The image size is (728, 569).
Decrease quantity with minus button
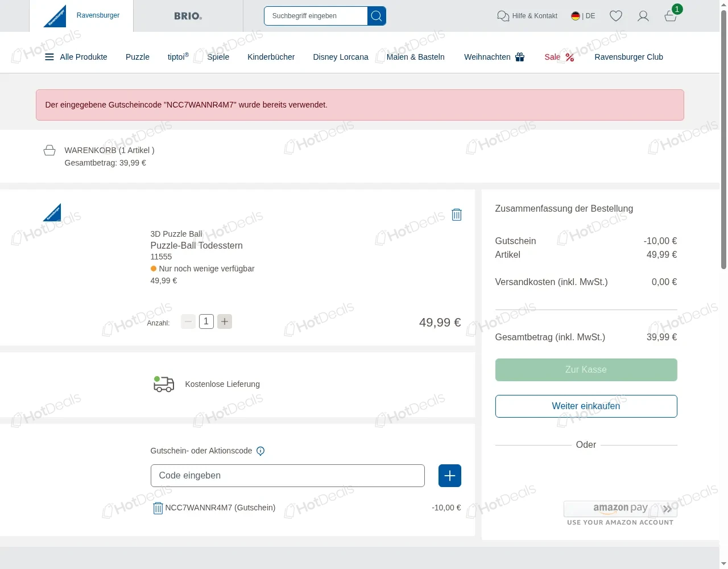(188, 321)
